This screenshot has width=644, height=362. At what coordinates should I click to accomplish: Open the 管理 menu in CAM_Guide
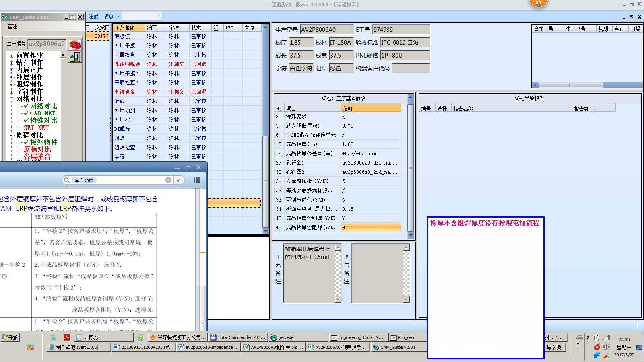tap(12, 26)
